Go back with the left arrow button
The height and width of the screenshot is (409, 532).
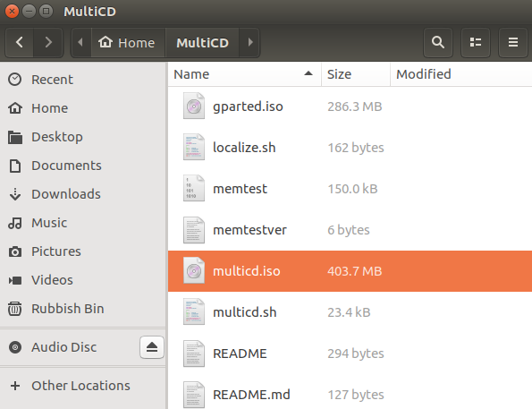coord(20,42)
